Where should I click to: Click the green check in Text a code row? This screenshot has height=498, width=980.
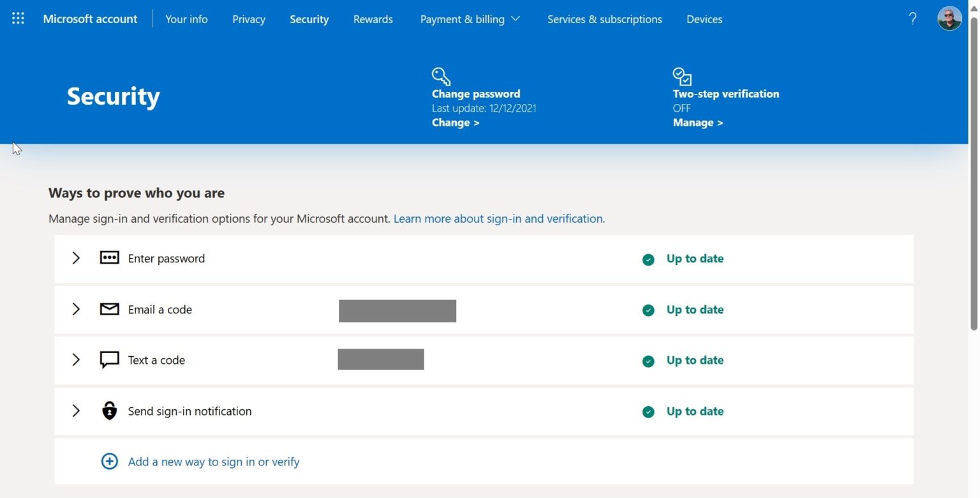[x=648, y=361]
